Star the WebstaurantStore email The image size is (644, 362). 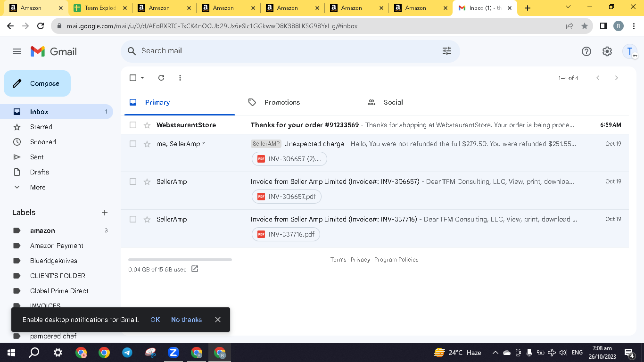pyautogui.click(x=147, y=125)
